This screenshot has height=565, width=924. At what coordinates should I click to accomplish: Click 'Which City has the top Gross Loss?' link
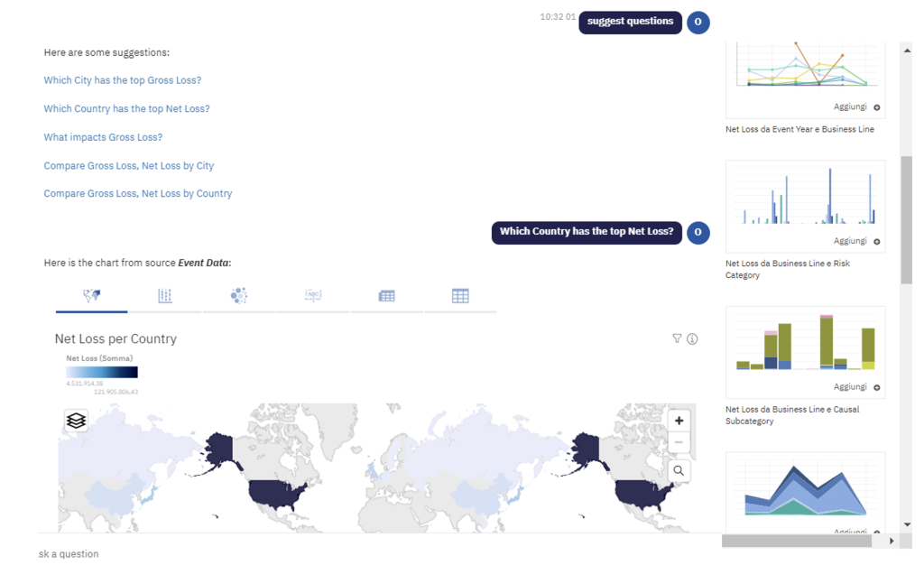click(123, 80)
